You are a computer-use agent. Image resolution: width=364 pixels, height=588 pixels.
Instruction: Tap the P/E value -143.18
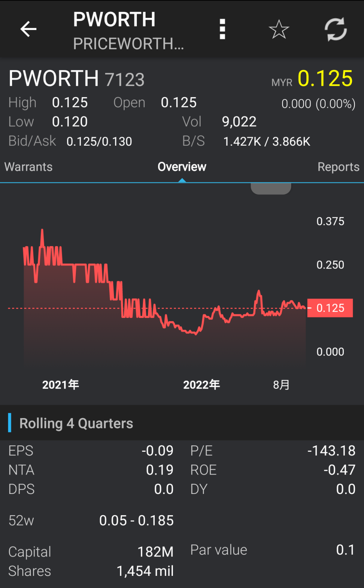(331, 451)
